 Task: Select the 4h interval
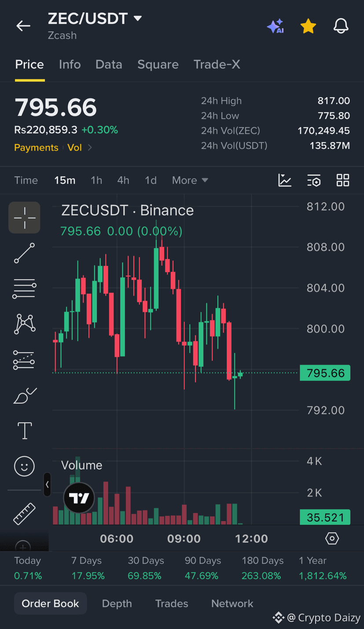tap(123, 180)
